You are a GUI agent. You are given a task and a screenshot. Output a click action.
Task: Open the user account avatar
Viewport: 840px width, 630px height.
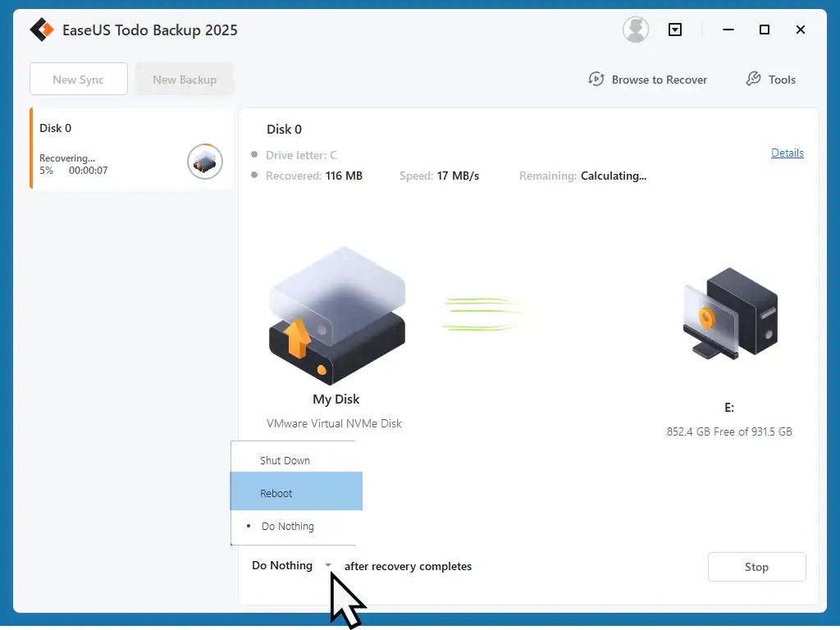tap(636, 30)
